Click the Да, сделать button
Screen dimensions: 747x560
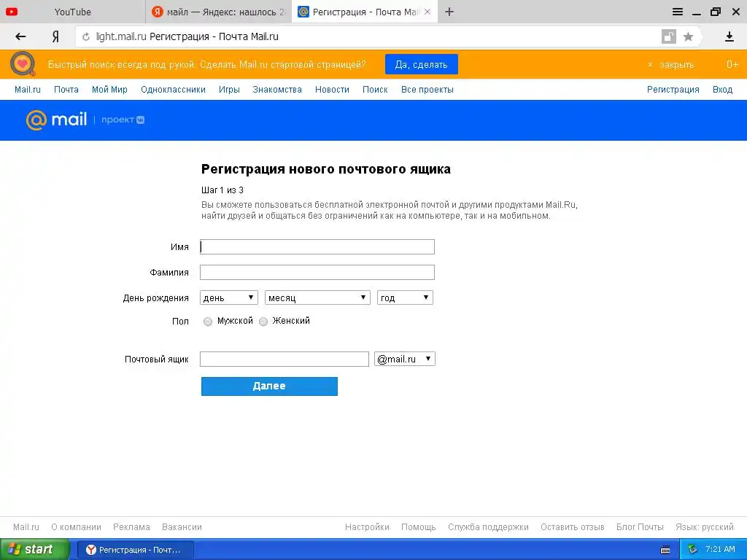tap(421, 64)
